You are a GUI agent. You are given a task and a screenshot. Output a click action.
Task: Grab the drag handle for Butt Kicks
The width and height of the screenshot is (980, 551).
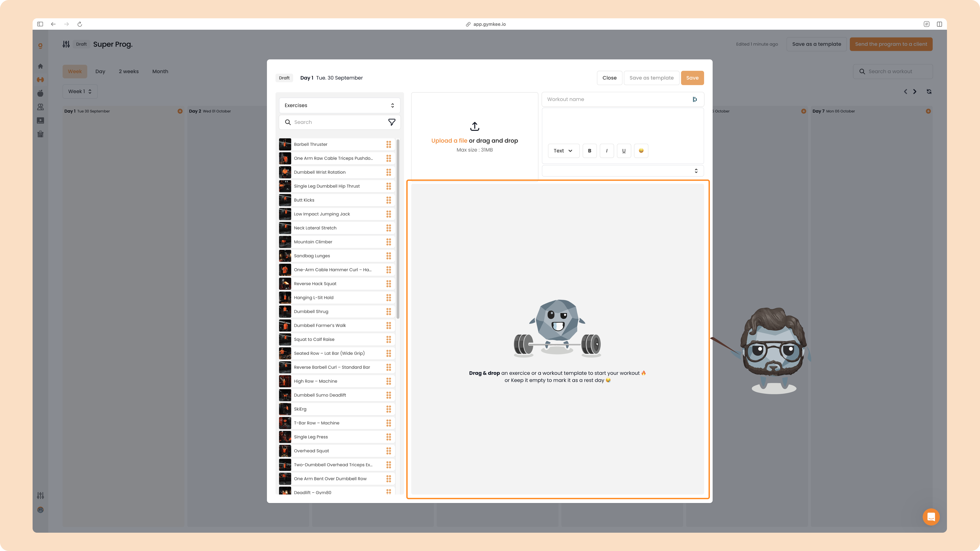point(388,200)
